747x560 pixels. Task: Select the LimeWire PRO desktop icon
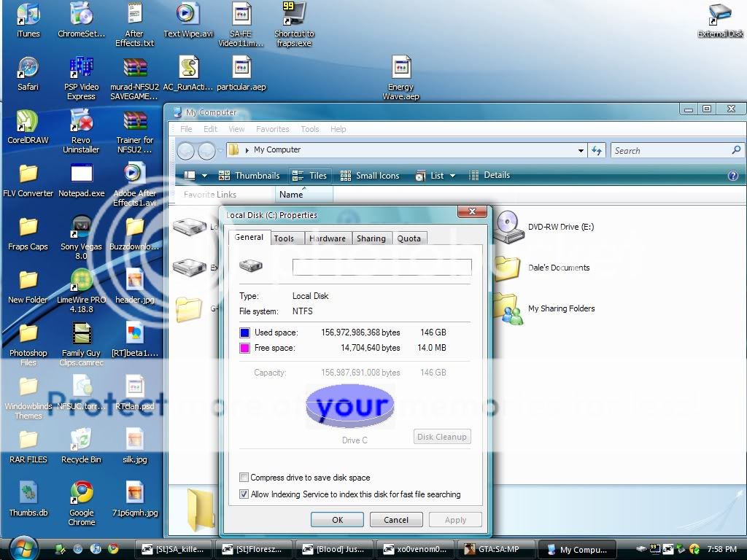(x=81, y=291)
